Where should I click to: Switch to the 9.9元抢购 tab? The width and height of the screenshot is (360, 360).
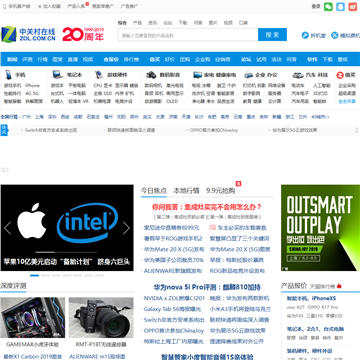coord(220,191)
